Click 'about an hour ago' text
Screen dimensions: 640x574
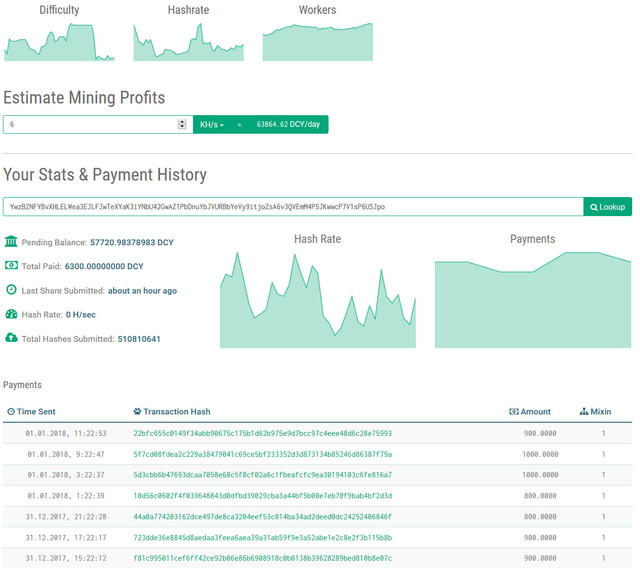tap(142, 291)
